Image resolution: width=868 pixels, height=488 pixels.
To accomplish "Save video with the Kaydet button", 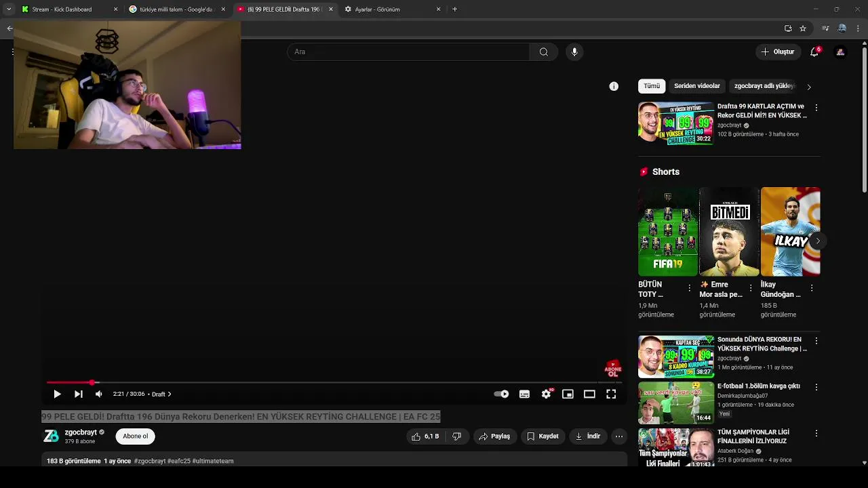I will [542, 436].
